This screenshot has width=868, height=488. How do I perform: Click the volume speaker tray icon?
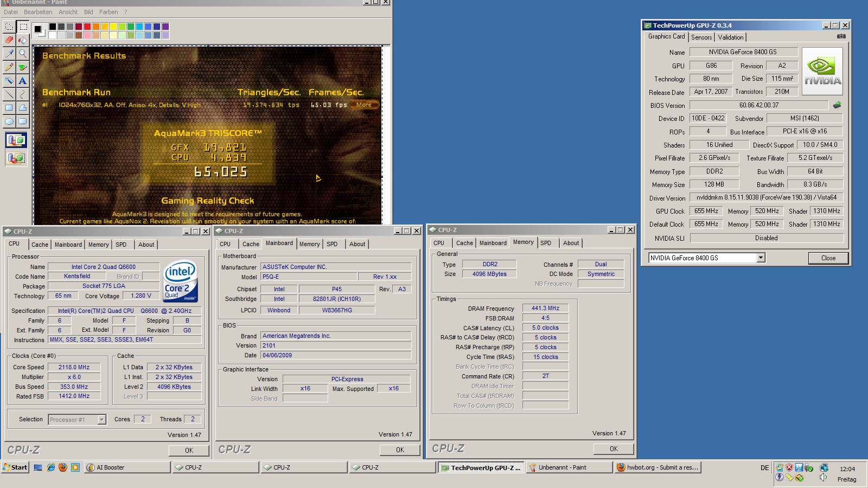coord(824,477)
